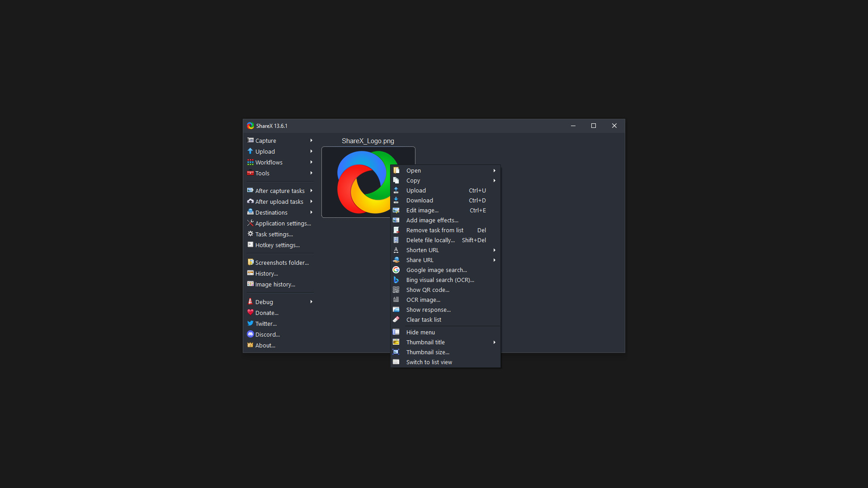Image resolution: width=868 pixels, height=488 pixels.
Task: Open Hotkey settings via its keyboard icon
Action: click(250, 245)
